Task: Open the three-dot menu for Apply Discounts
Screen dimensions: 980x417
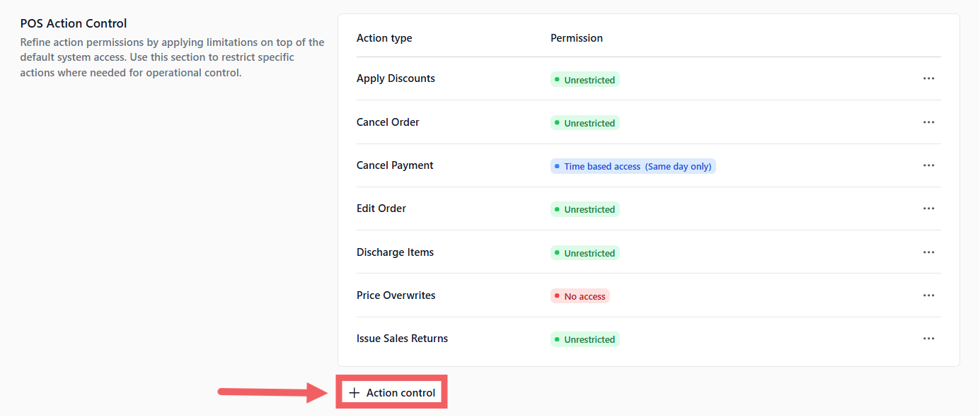Action: pyautogui.click(x=928, y=78)
